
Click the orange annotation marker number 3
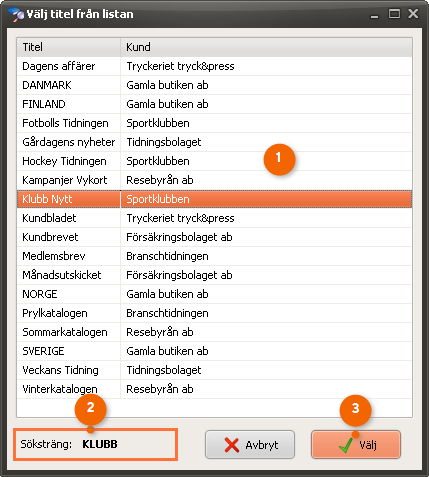pos(355,410)
